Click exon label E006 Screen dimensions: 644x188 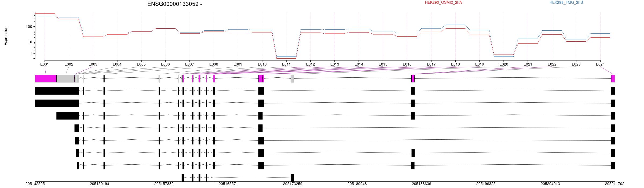pos(165,64)
